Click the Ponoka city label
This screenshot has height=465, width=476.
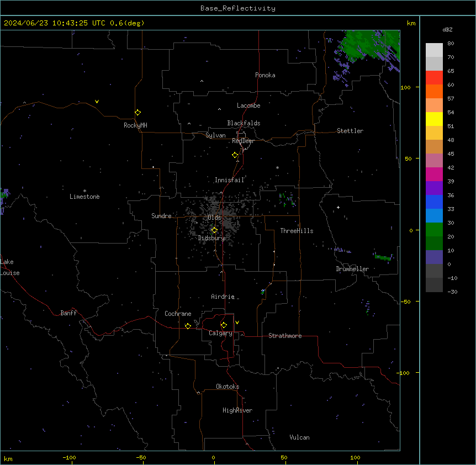pyautogui.click(x=265, y=75)
